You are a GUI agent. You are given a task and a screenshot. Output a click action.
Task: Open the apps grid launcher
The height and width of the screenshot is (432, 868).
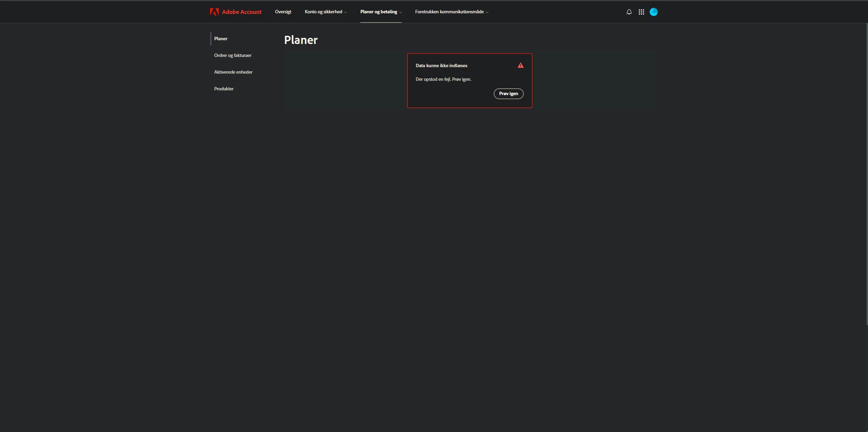coord(641,12)
